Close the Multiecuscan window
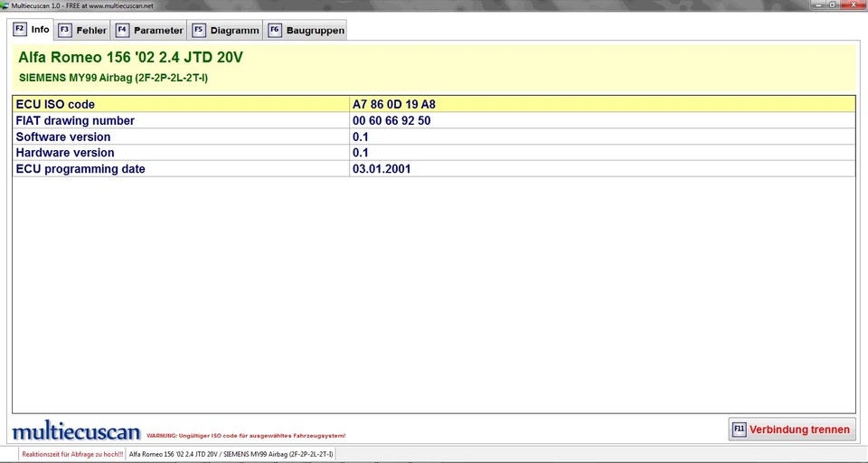Image resolution: width=868 pixels, height=463 pixels. click(x=852, y=5)
